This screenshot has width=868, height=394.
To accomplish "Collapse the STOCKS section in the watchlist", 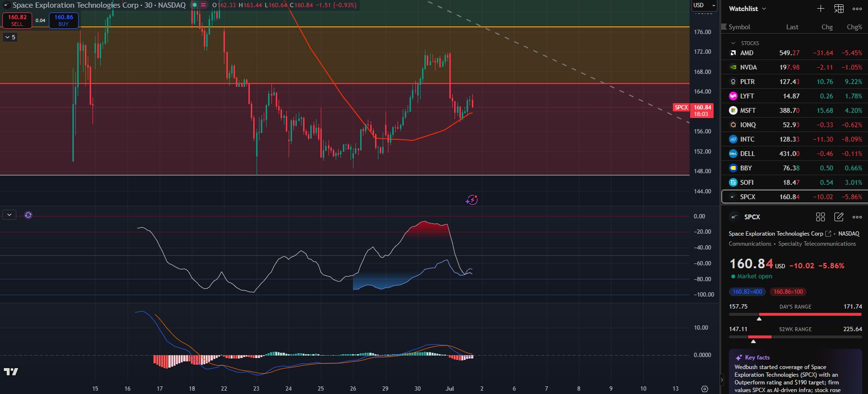I will click(x=733, y=43).
